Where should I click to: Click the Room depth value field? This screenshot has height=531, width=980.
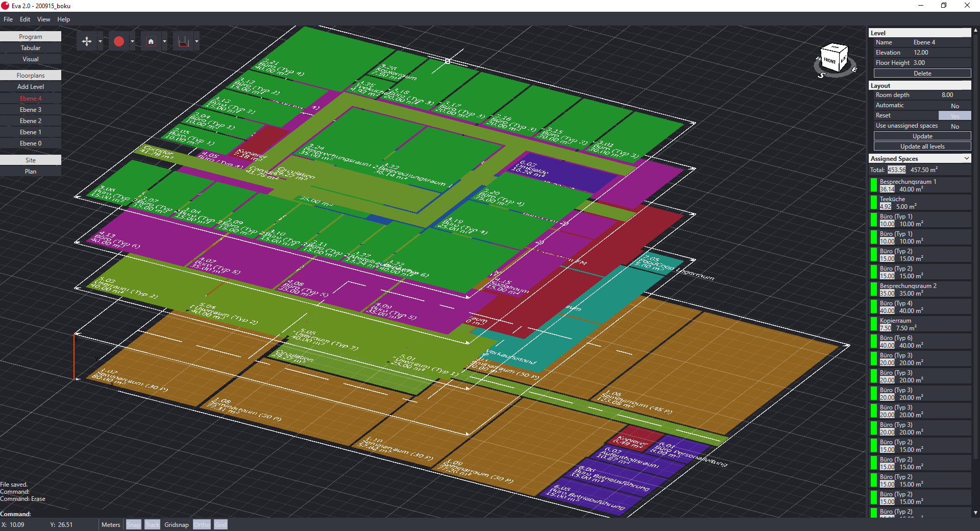pyautogui.click(x=947, y=95)
